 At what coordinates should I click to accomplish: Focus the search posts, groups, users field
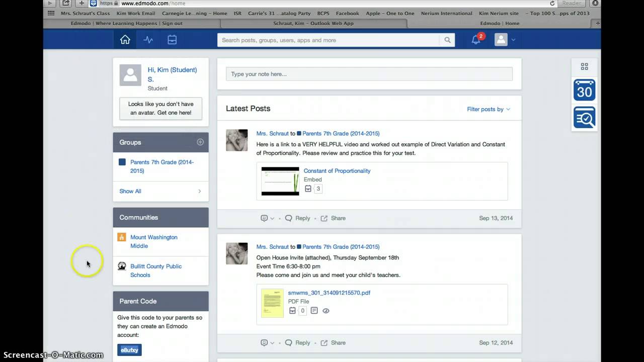pos(329,40)
